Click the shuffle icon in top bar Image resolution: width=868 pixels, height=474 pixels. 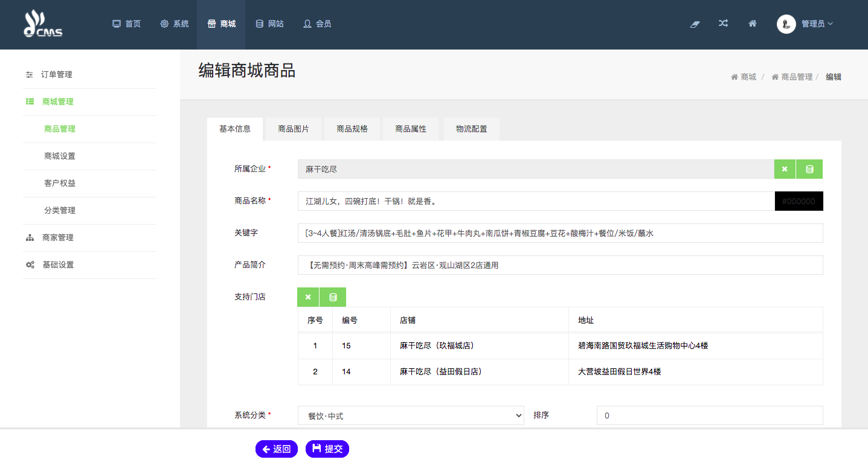723,24
